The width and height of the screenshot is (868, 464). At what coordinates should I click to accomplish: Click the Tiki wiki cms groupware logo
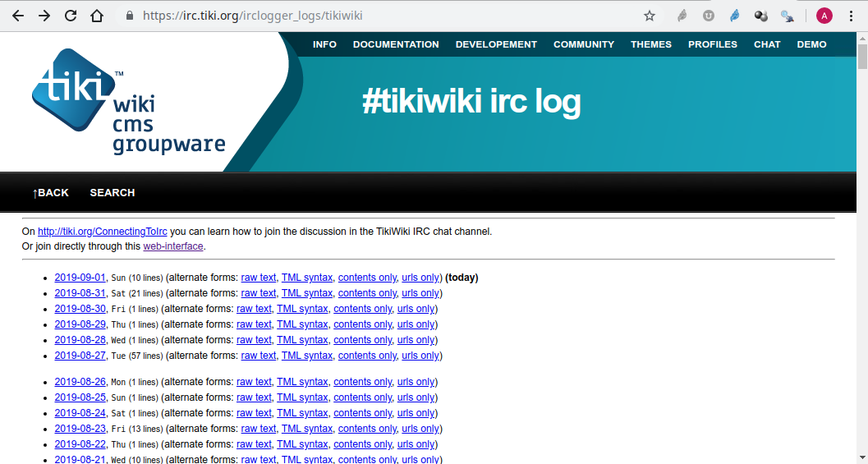click(x=128, y=101)
